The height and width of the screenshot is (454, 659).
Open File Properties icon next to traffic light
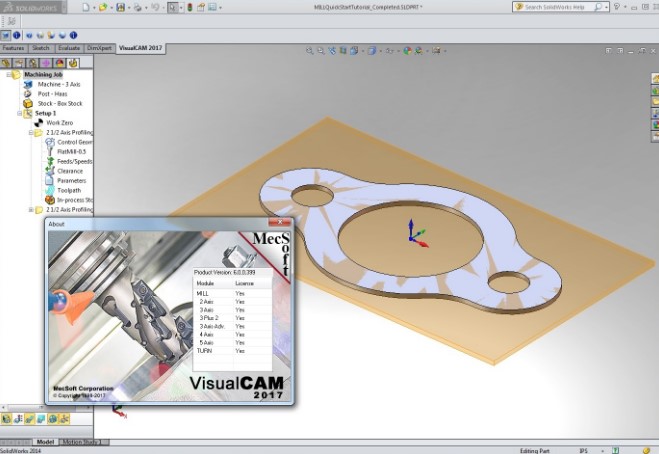point(201,7)
